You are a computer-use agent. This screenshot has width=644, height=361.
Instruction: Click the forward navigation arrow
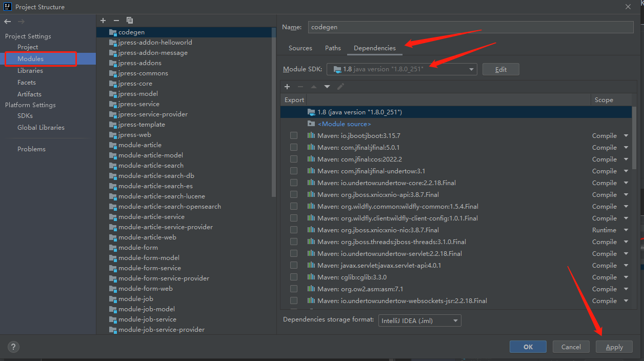pos(21,22)
